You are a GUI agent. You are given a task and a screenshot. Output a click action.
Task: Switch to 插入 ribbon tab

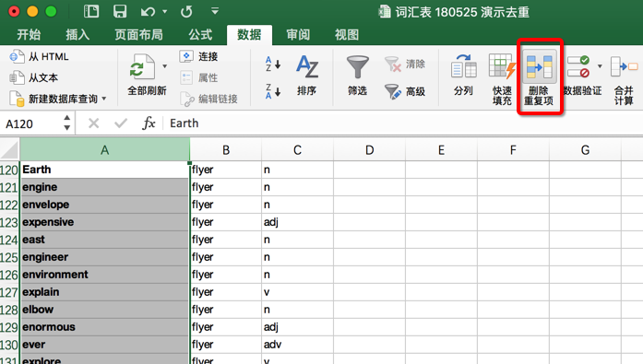click(x=77, y=35)
